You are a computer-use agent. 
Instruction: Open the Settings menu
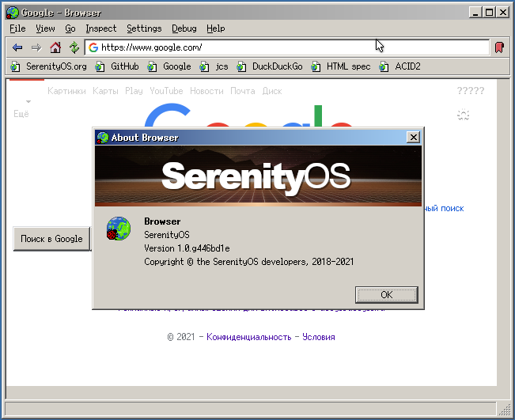click(144, 28)
